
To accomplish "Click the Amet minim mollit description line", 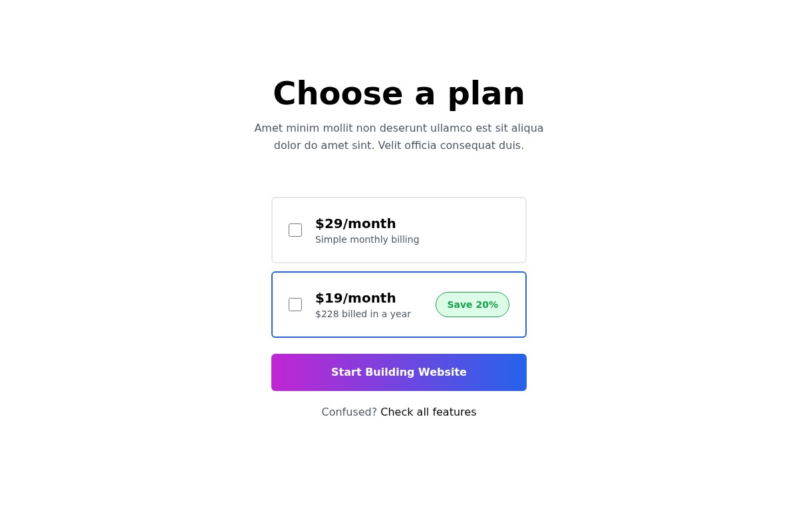I will pos(399,128).
